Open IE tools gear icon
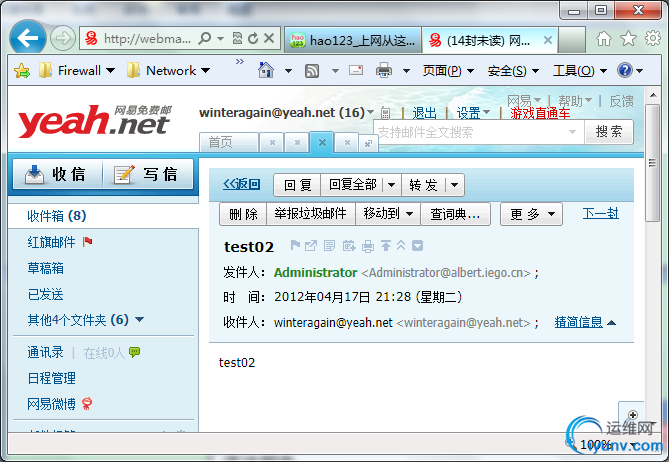This screenshot has width=669, height=462. (653, 38)
